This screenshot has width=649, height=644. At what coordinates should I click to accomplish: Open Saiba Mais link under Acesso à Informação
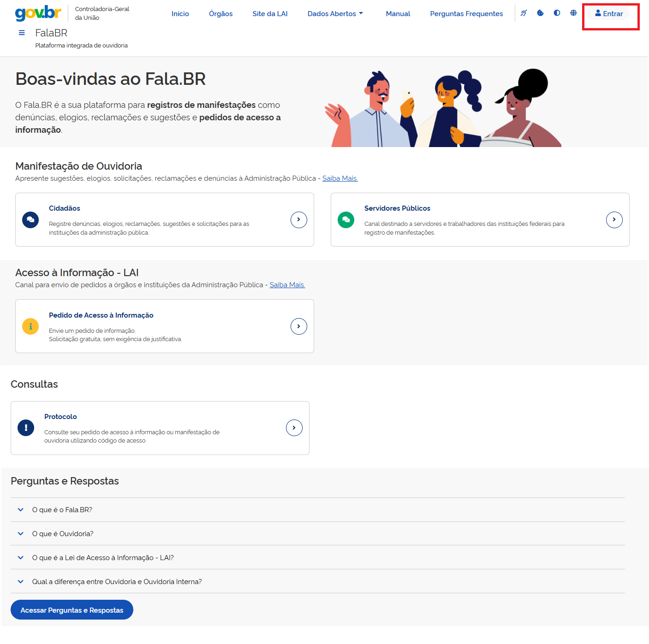pyautogui.click(x=287, y=285)
